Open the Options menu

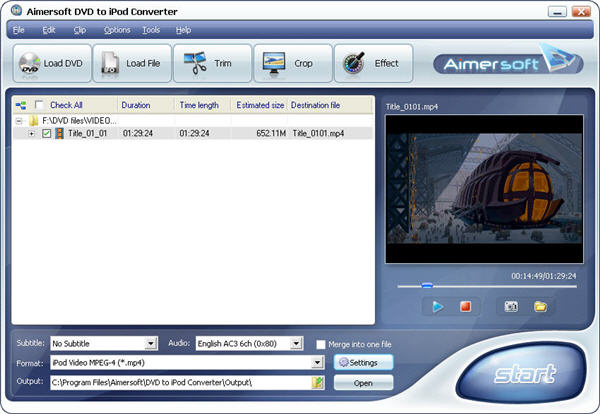pyautogui.click(x=117, y=30)
